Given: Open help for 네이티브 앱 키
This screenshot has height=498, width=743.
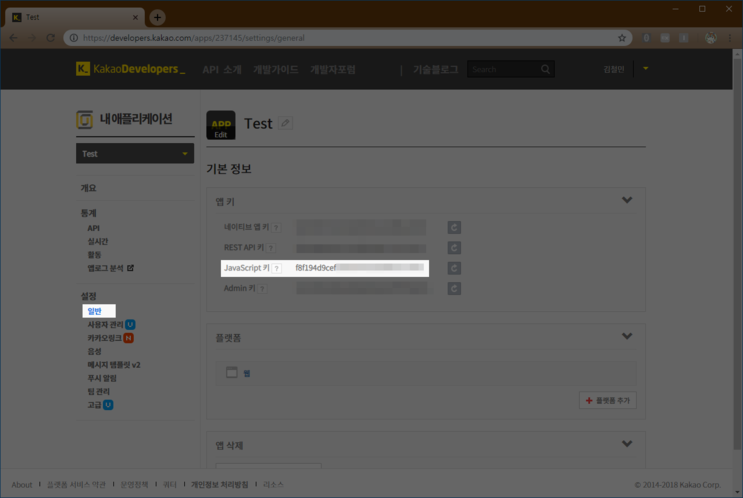Looking at the screenshot, I should point(276,228).
